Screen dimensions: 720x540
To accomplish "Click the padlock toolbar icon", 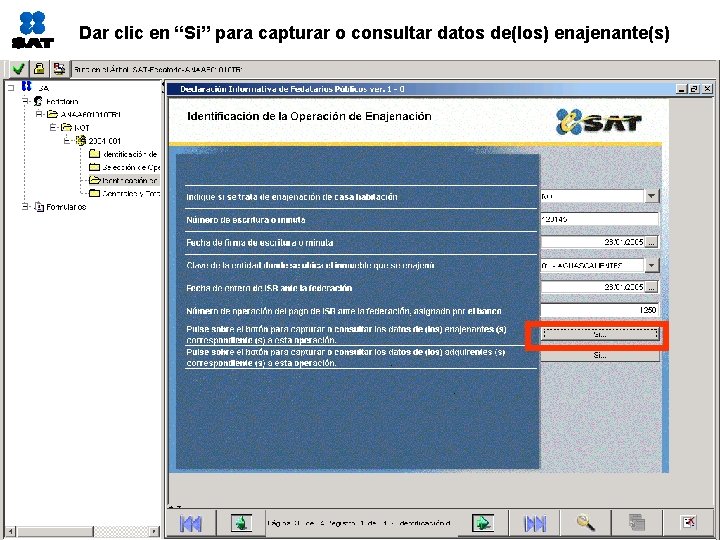I will coord(39,69).
